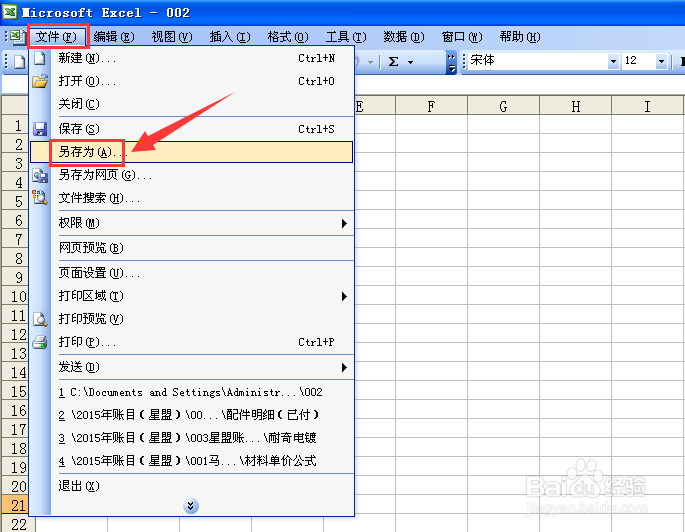685x532 pixels.
Task: Select row 10 header
Action: click(x=16, y=296)
